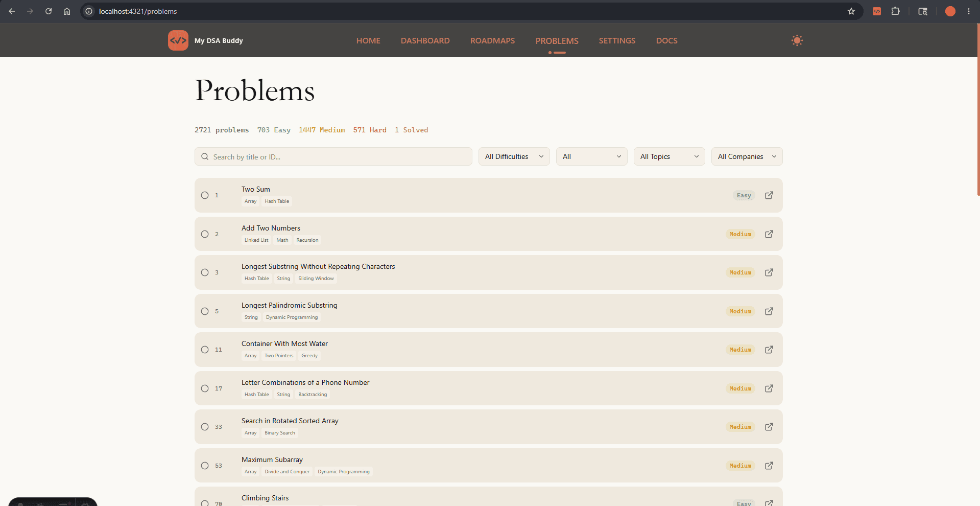Open the browser extensions puzzle icon

pos(895,11)
